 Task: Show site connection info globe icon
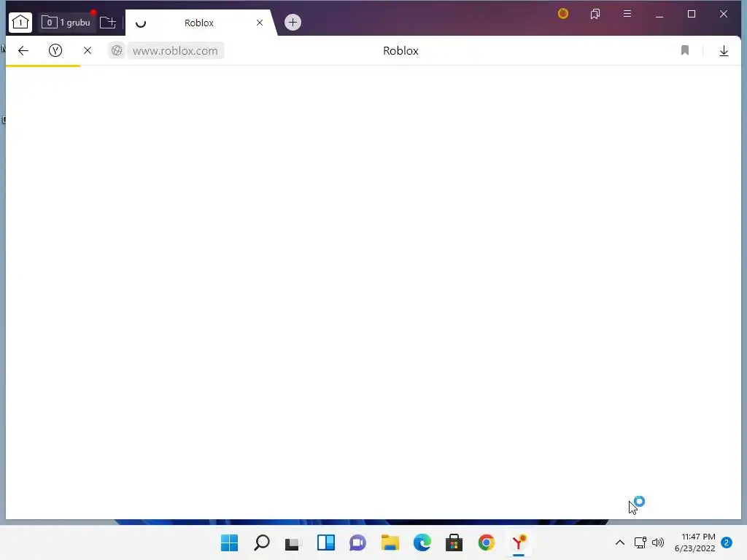117,50
